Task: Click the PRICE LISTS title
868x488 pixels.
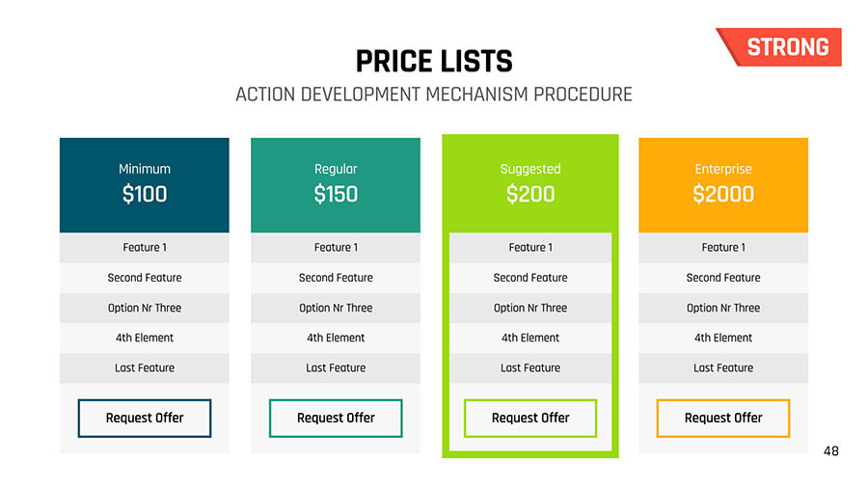Action: 434,62
